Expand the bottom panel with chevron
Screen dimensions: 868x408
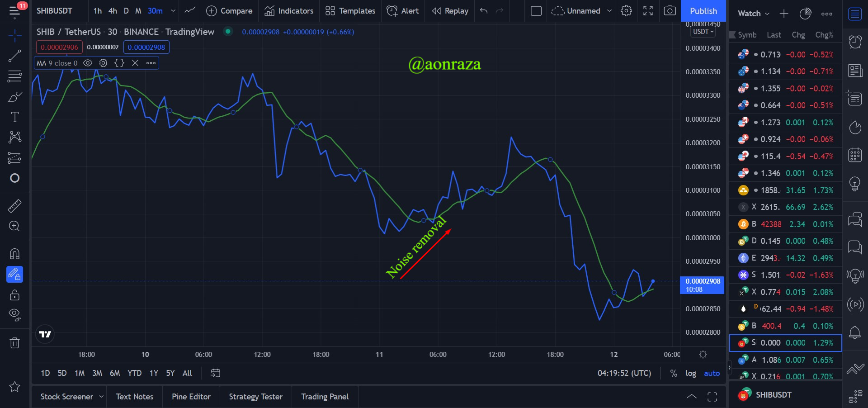[691, 397]
